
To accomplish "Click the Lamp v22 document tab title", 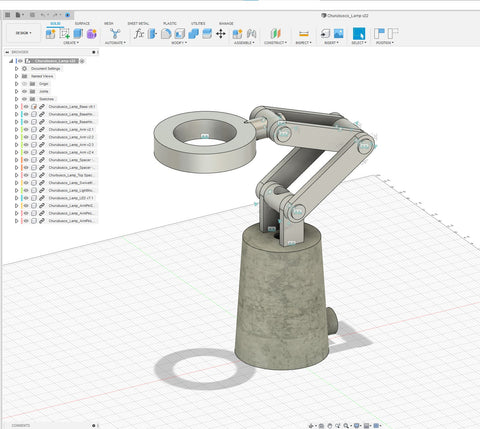I will coord(347,15).
